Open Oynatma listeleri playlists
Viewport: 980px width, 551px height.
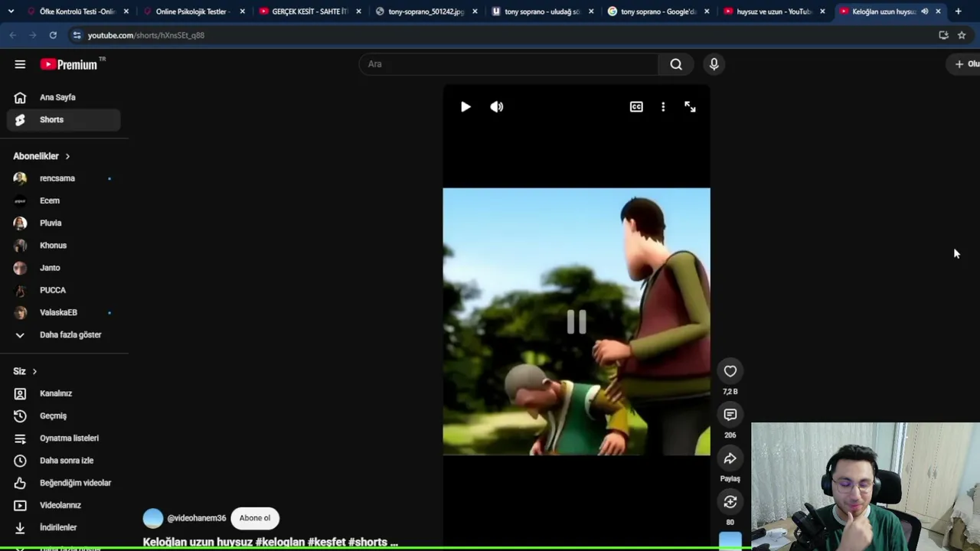coord(64,438)
